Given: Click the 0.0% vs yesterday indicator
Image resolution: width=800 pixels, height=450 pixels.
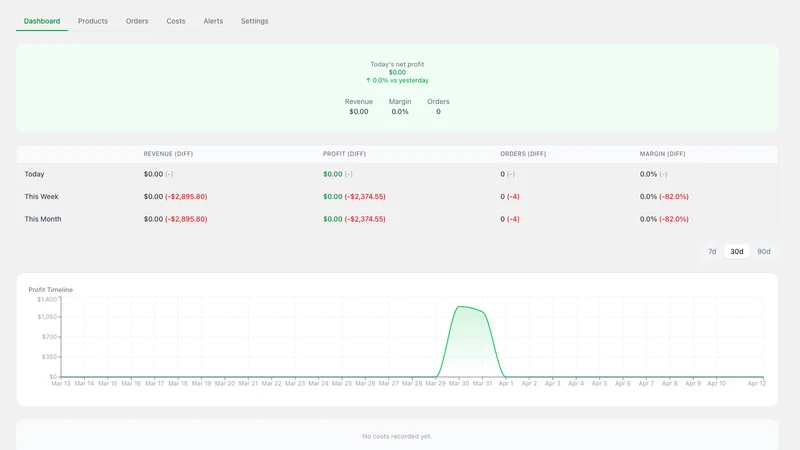Looking at the screenshot, I should point(397,80).
